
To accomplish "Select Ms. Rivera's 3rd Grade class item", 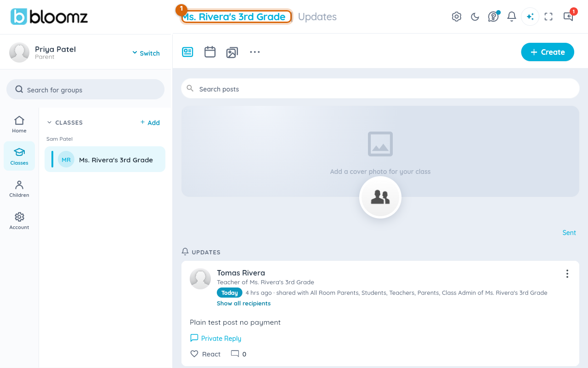I will click(105, 159).
